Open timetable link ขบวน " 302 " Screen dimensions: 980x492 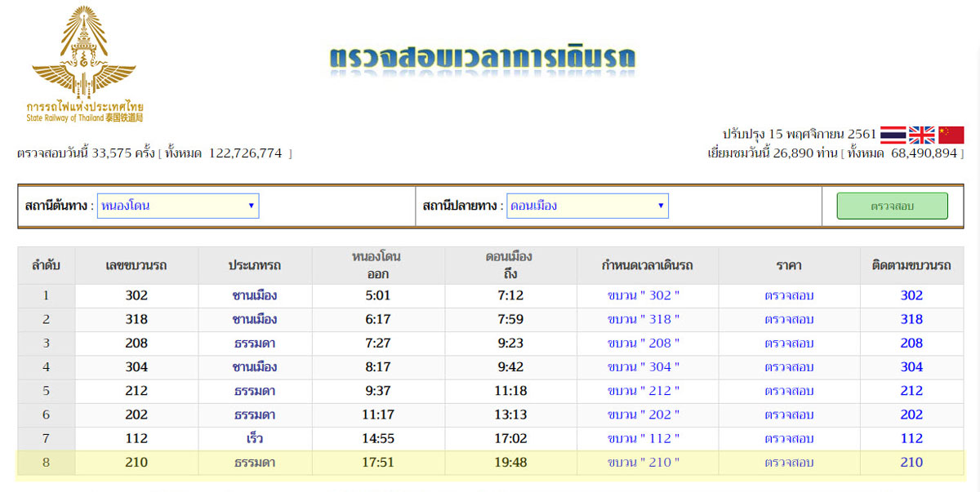[x=644, y=295]
